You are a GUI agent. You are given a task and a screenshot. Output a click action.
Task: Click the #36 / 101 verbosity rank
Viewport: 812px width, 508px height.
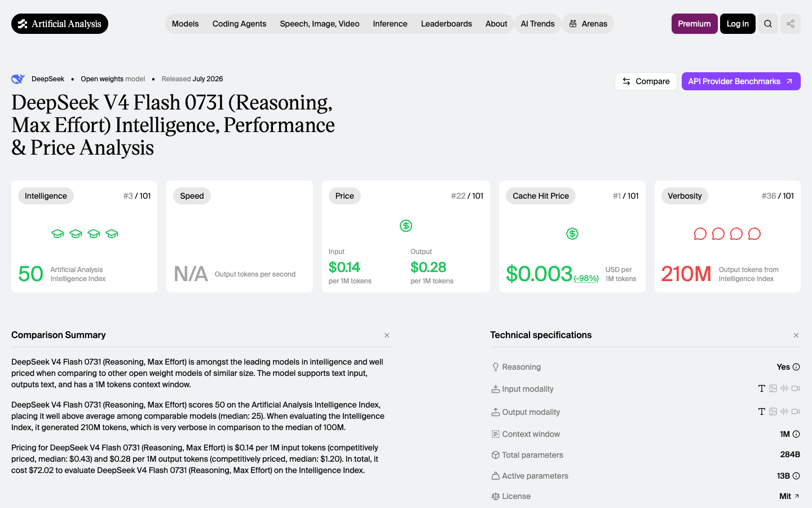click(x=778, y=196)
